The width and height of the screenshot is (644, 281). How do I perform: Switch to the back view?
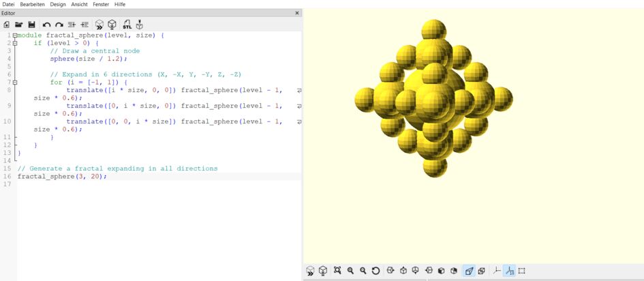point(454,271)
